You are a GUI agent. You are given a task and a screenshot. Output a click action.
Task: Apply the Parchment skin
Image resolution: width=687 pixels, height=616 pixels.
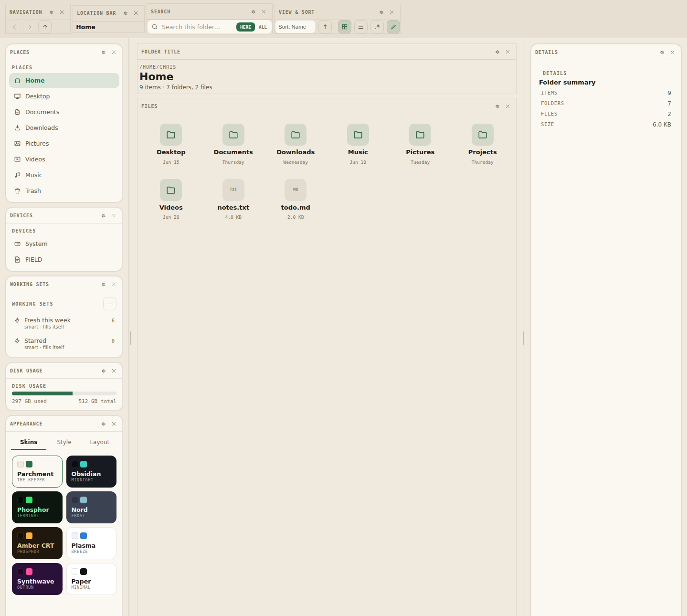pyautogui.click(x=37, y=471)
